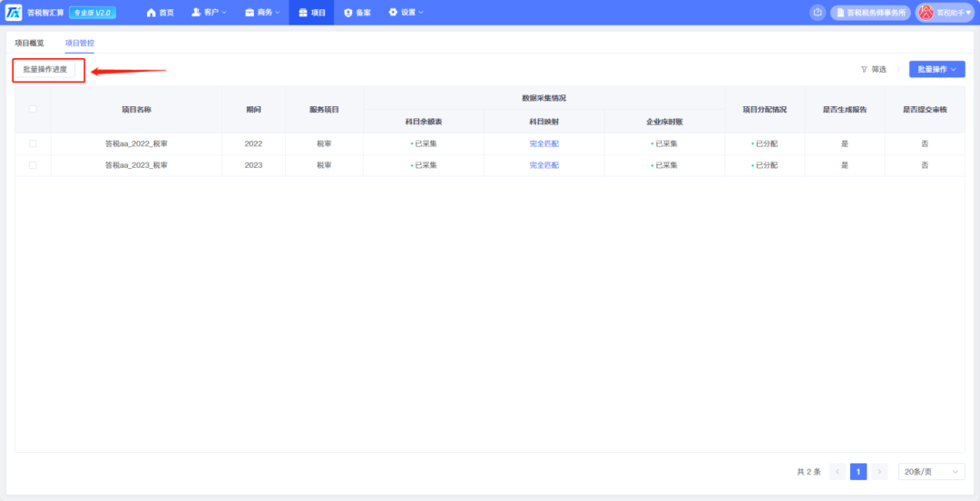Viewport: 980px width, 501px height.
Task: Click the 答税税务师事务所 firm button
Action: pos(870,13)
